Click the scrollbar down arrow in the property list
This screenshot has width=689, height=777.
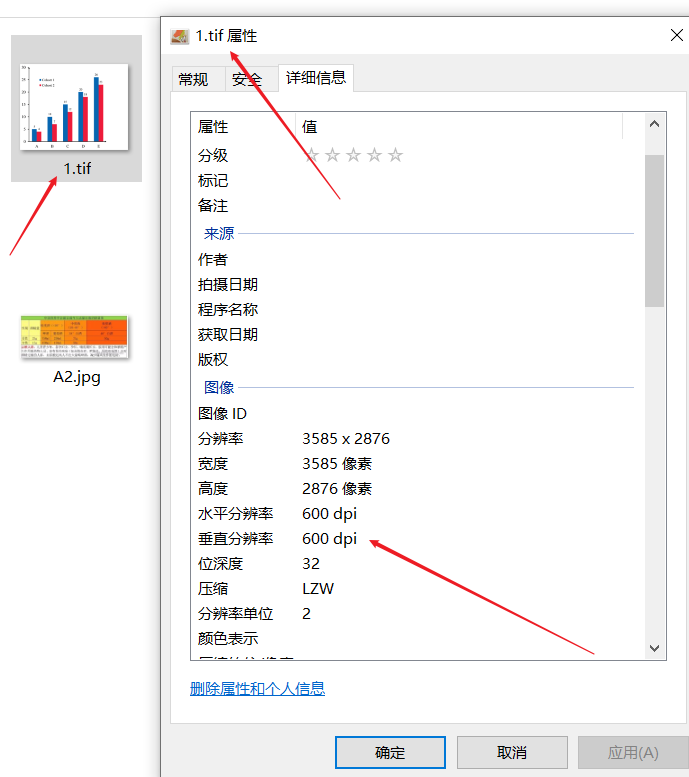(x=654, y=648)
